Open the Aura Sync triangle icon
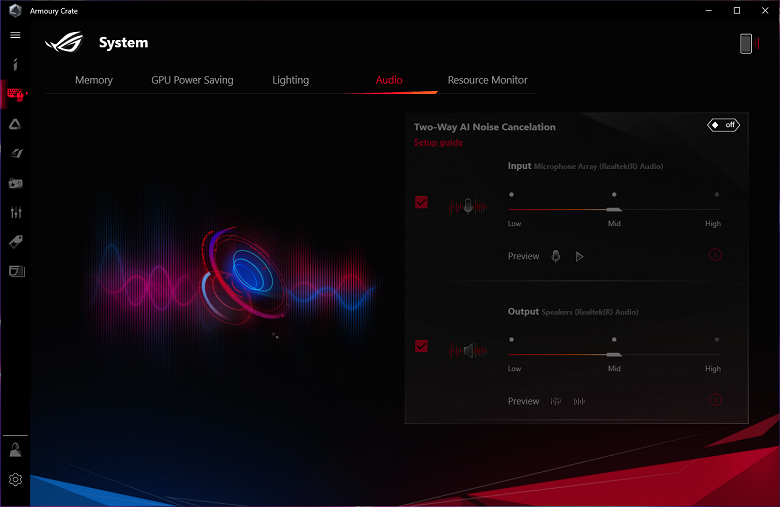This screenshot has height=507, width=780. point(15,124)
